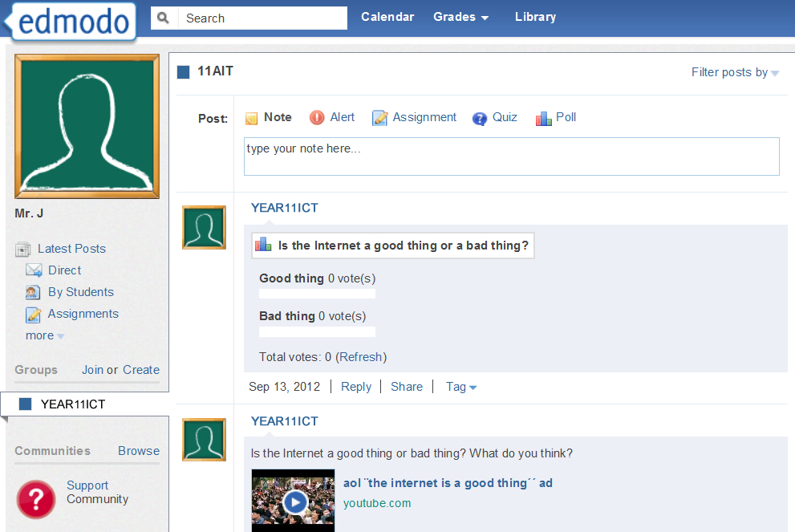Select the Assignment post icon
The image size is (795, 532).
[x=379, y=118]
